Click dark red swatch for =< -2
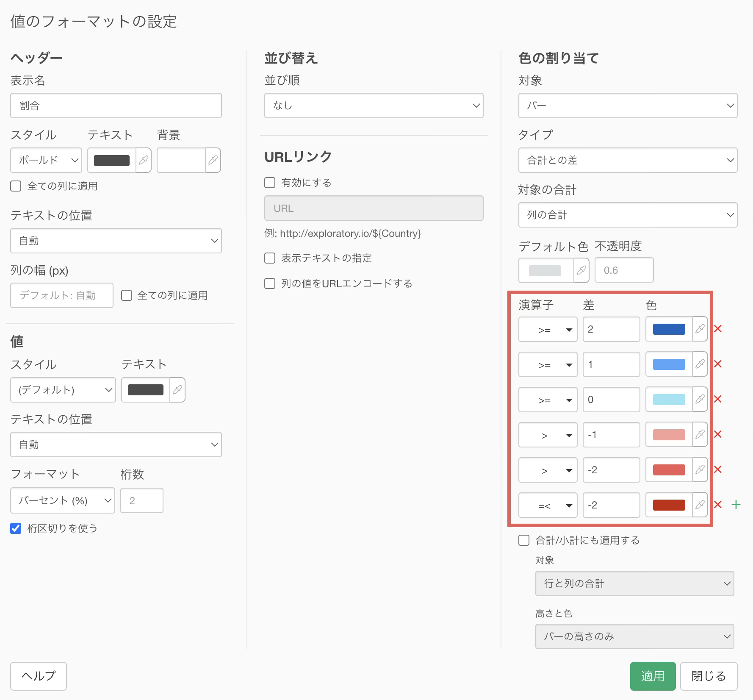753x700 pixels. pos(669,505)
